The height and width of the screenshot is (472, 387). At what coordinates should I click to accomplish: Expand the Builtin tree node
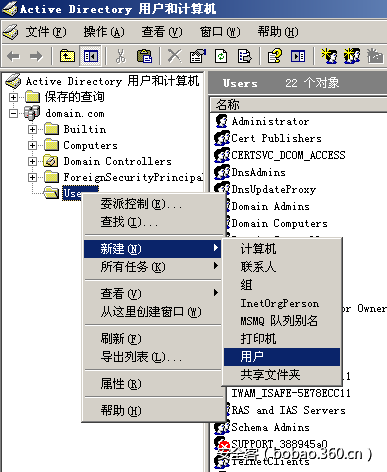point(32,129)
